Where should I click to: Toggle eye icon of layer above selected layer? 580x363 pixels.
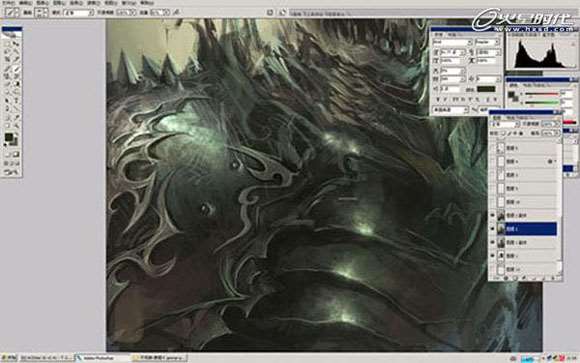pos(492,215)
